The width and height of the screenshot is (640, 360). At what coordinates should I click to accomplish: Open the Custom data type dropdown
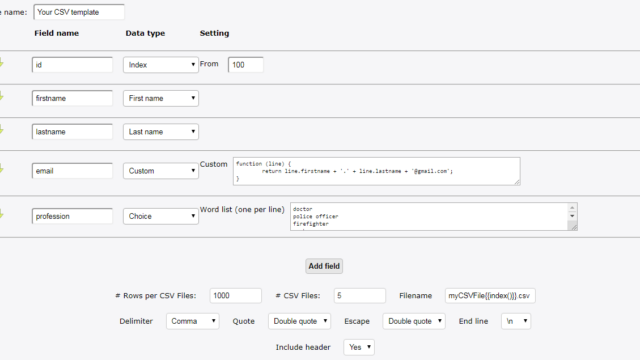click(161, 171)
